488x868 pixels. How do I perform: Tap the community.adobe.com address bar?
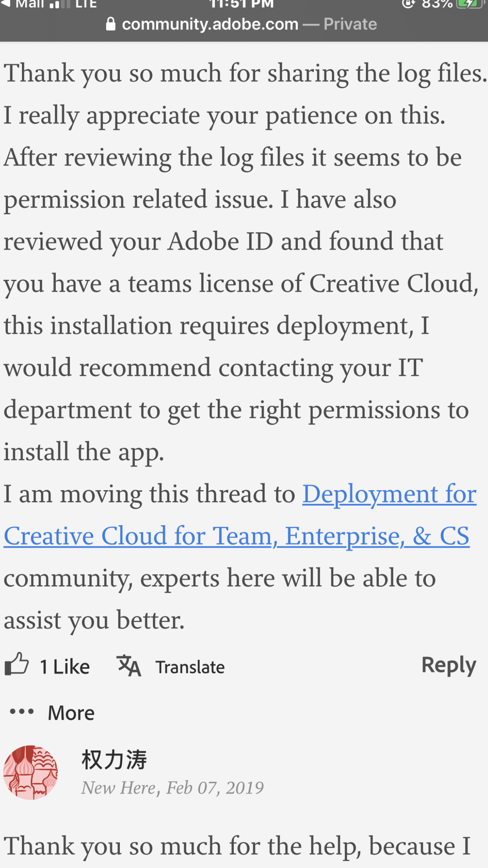(x=210, y=24)
